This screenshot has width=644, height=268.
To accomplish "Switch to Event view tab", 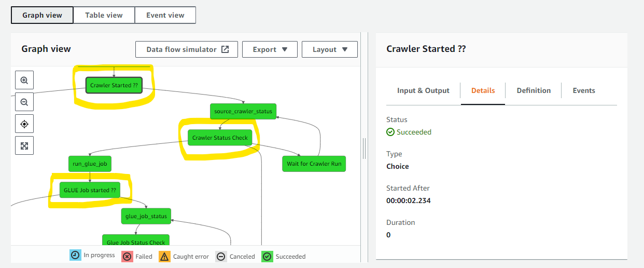I will point(165,15).
